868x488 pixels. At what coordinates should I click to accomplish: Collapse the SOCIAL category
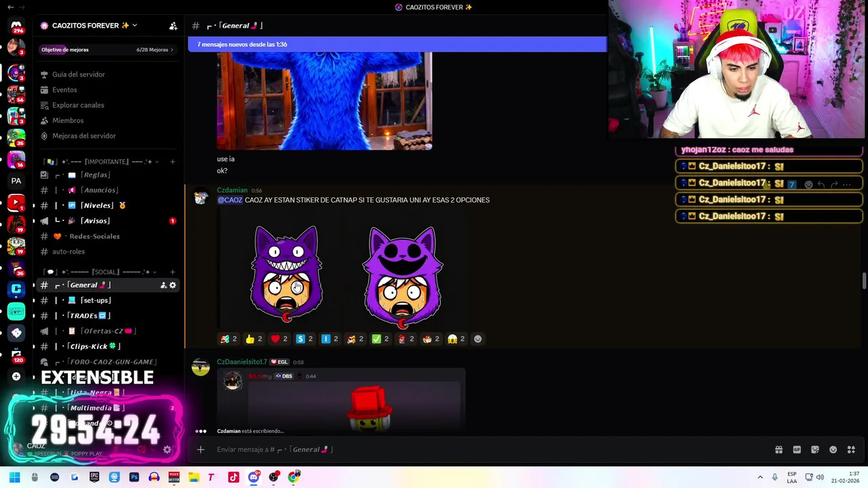point(98,272)
